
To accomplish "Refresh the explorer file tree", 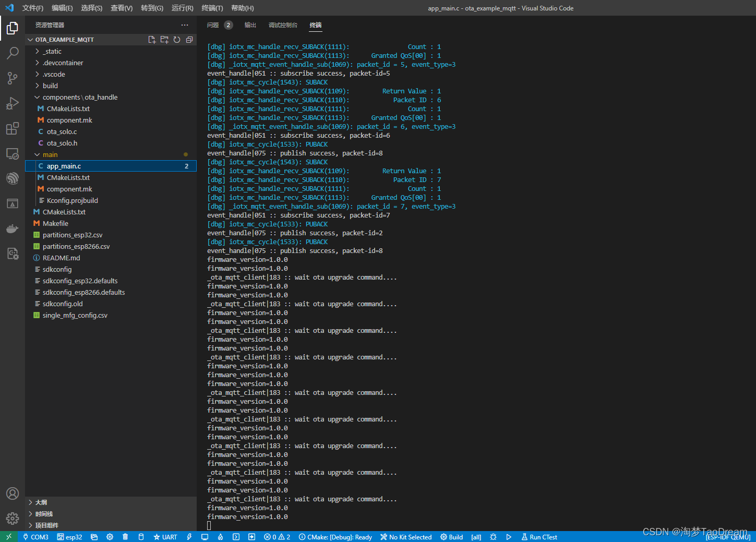I will pyautogui.click(x=177, y=40).
